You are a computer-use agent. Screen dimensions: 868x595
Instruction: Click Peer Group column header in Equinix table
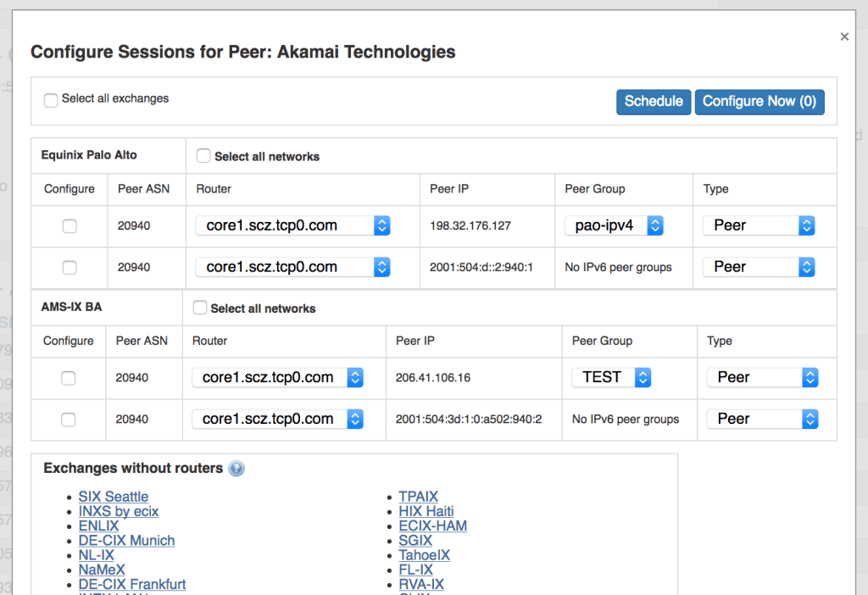click(595, 189)
